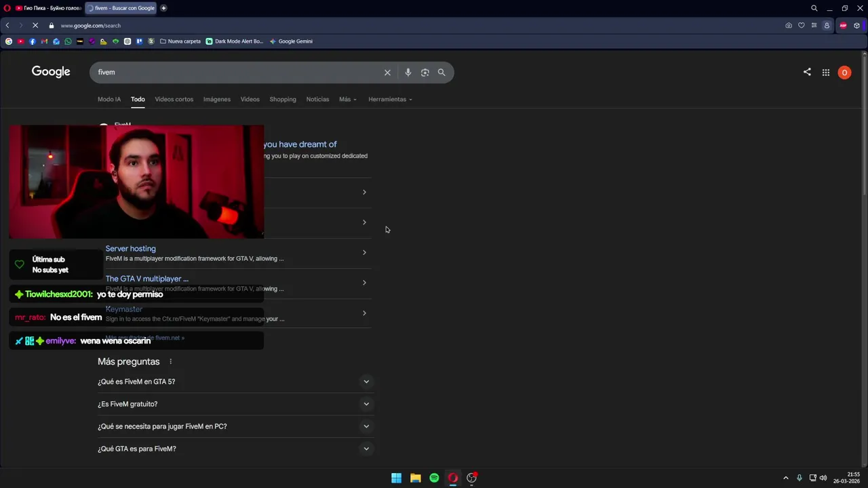Image resolution: width=868 pixels, height=488 pixels.
Task: Open the Google apps grid
Action: [826, 73]
